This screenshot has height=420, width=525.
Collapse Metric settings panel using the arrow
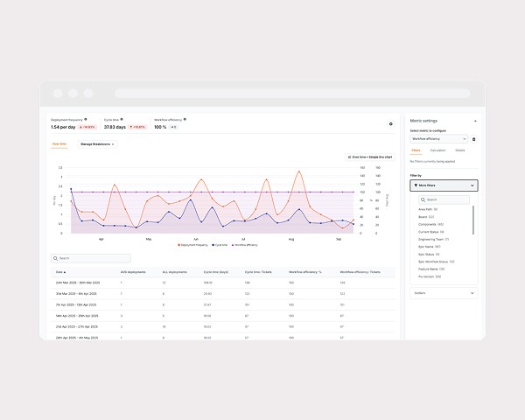(475, 121)
